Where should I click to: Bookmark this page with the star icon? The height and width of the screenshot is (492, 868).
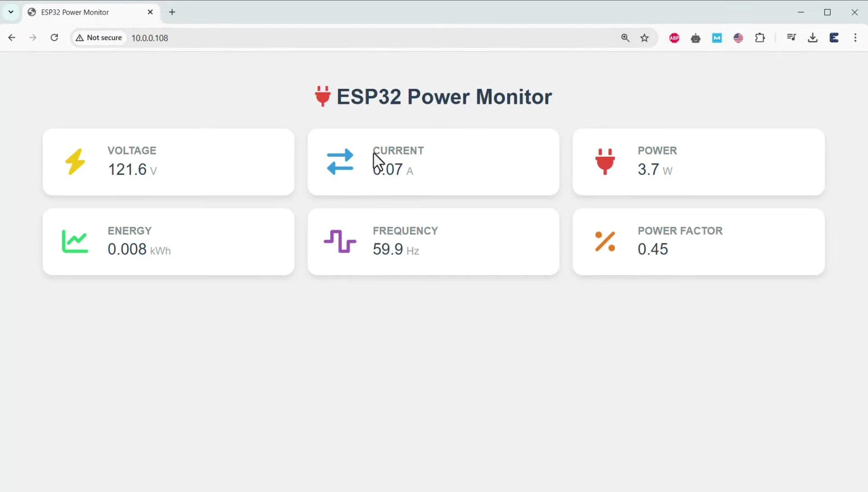pos(645,38)
